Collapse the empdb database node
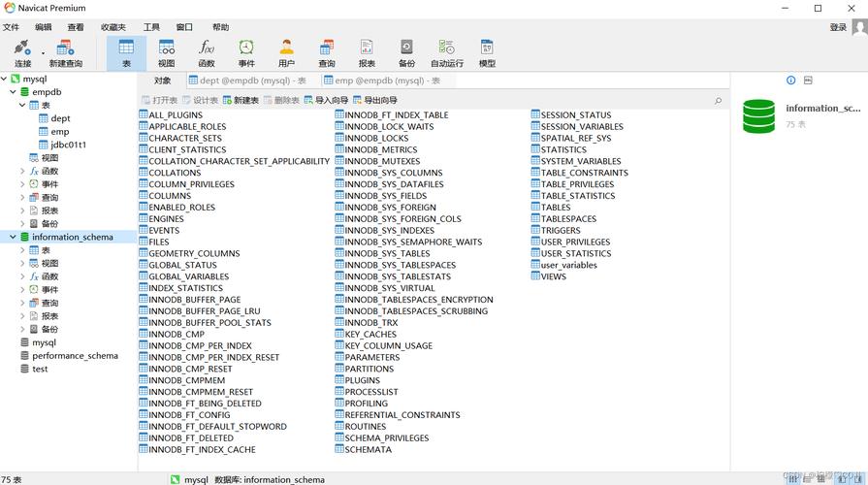This screenshot has width=868, height=485. pyautogui.click(x=13, y=92)
